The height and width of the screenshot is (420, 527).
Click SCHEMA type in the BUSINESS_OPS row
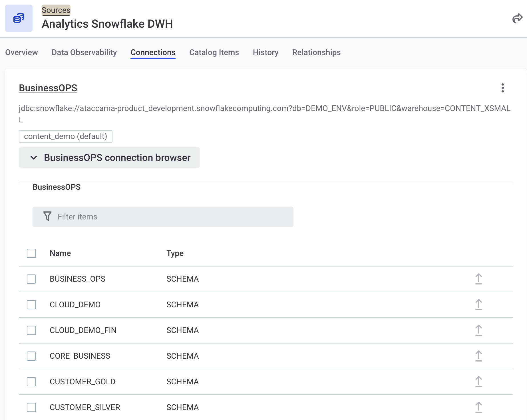[x=182, y=279]
